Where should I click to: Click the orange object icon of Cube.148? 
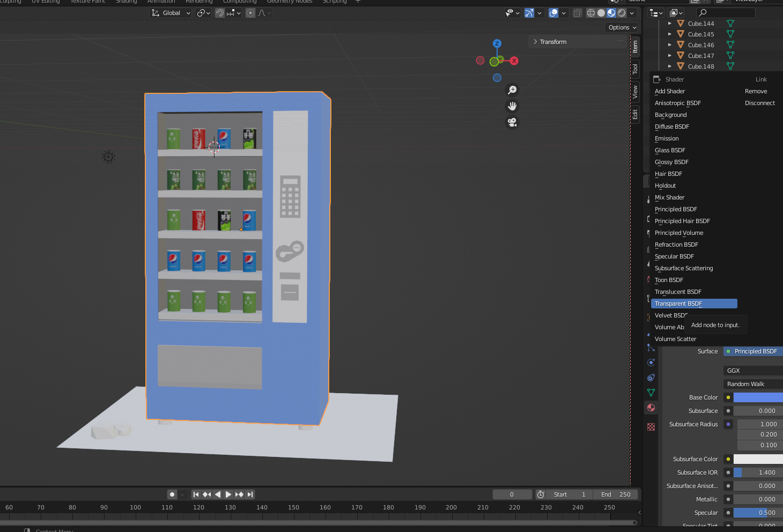pos(681,66)
